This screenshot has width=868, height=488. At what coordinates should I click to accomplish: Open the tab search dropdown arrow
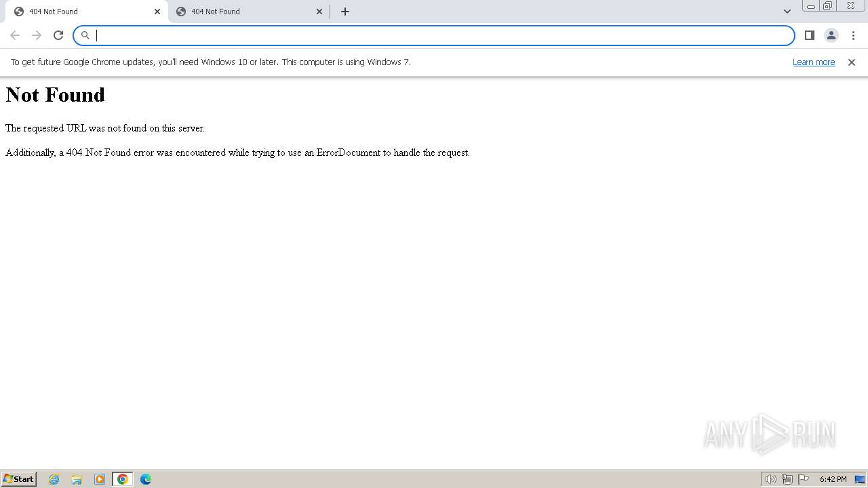[x=787, y=12]
